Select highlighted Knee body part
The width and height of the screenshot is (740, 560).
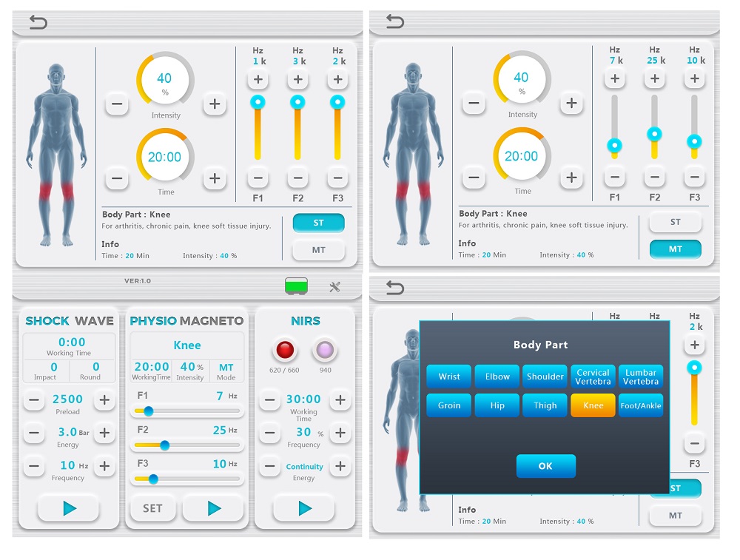(593, 405)
